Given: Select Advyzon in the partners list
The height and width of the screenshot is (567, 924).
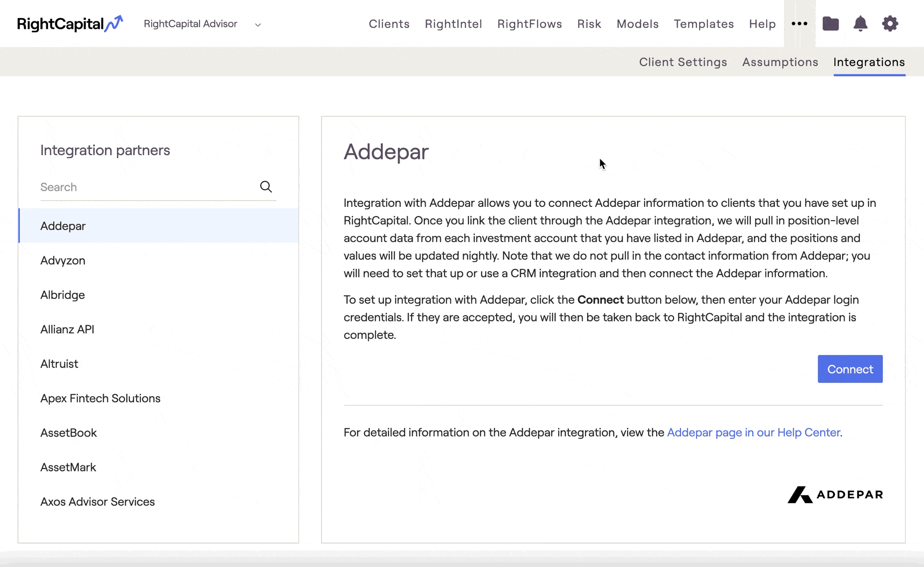Looking at the screenshot, I should pyautogui.click(x=63, y=260).
